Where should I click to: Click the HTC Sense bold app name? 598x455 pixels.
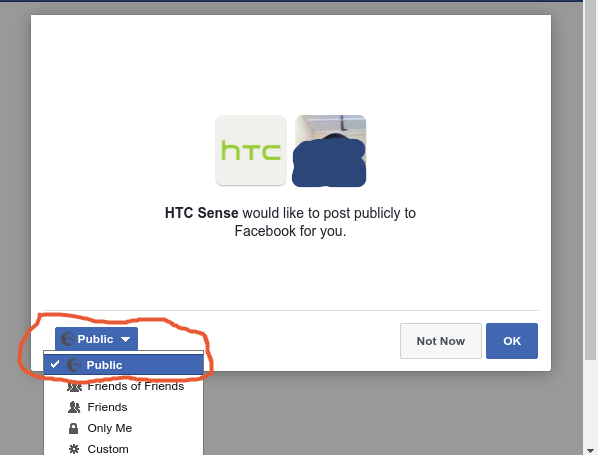tap(201, 213)
